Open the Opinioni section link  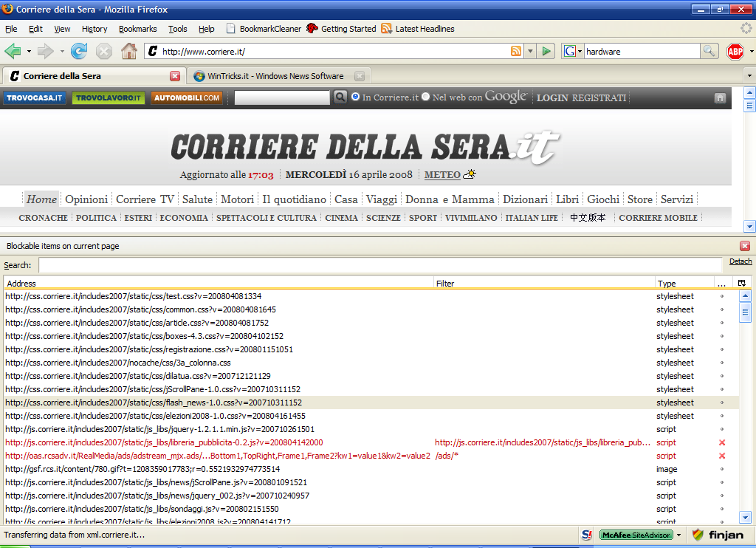click(86, 199)
